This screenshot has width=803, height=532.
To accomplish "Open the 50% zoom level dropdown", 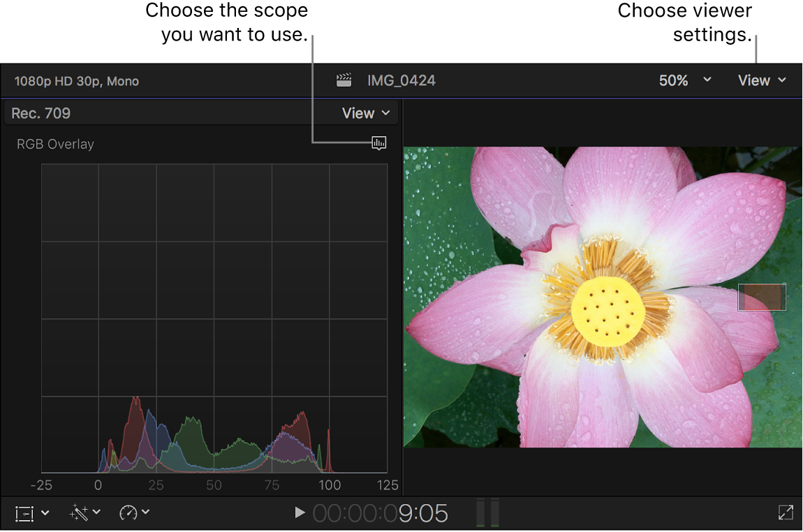I will [x=685, y=80].
